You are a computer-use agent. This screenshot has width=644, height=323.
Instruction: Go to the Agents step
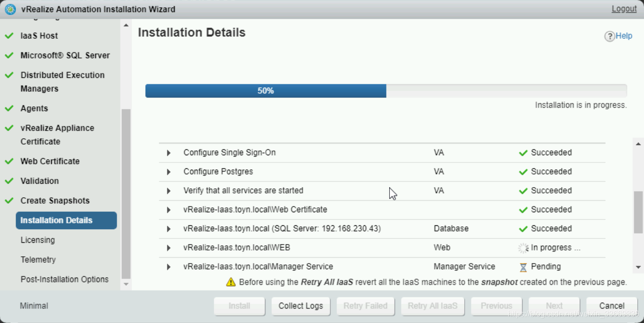click(34, 108)
